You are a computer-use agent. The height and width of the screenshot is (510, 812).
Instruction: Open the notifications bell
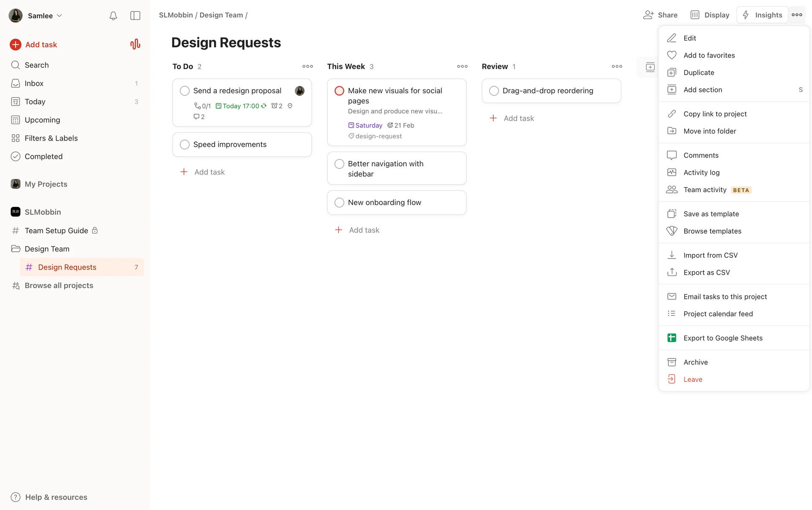pyautogui.click(x=113, y=16)
